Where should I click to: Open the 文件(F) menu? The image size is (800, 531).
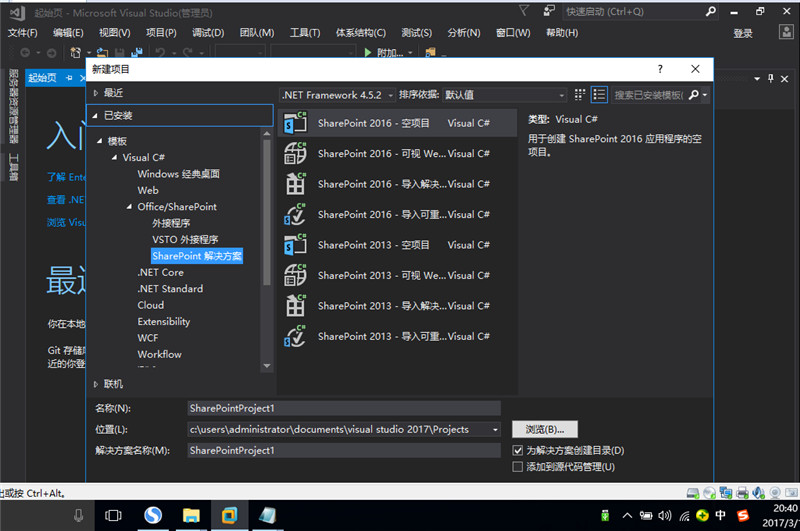[22, 33]
